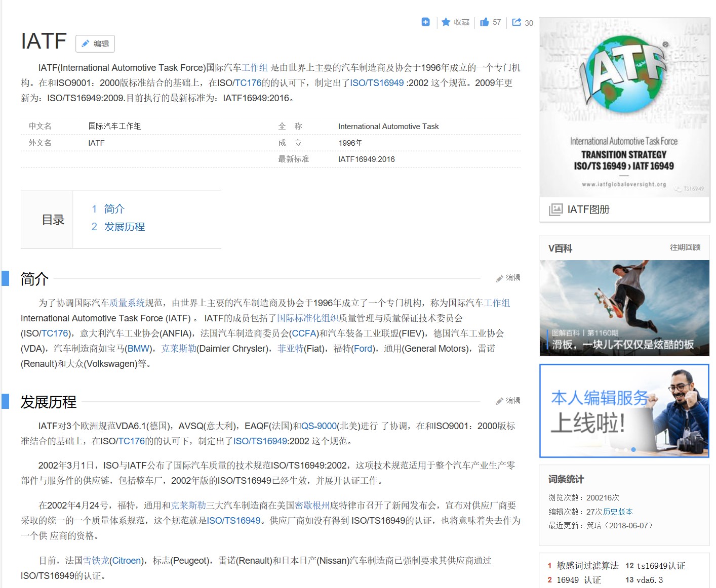
Task: Jump to 简介 in the table of contents
Action: pyautogui.click(x=114, y=208)
